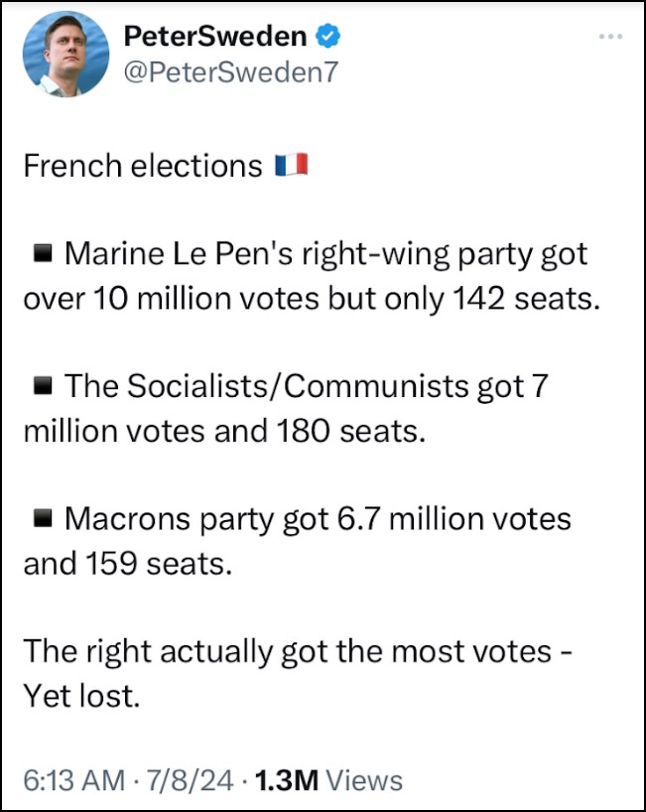Click the square bullet before The Socialists
Screen dimensions: 646x812
[43, 386]
